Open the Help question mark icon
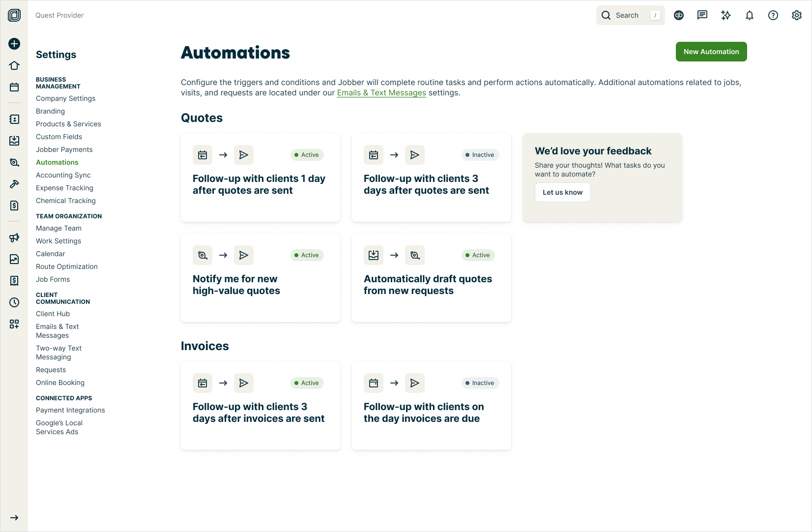Image resolution: width=812 pixels, height=532 pixels. coord(773,15)
